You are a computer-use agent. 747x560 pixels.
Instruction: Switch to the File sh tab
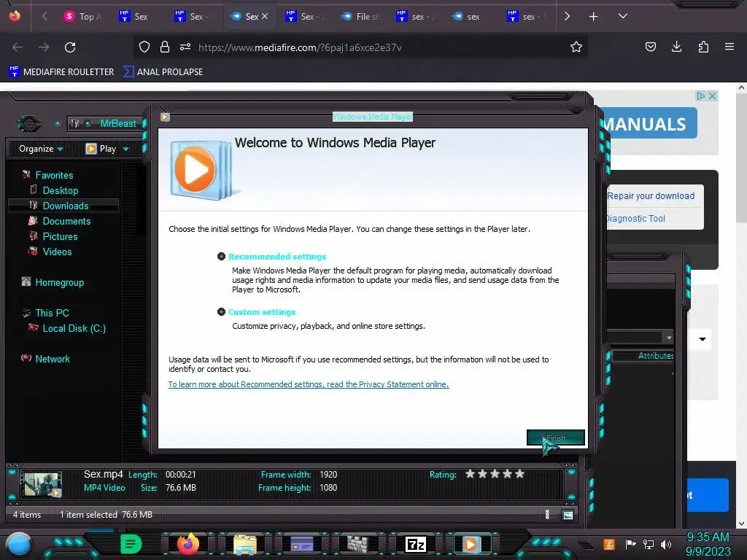click(x=360, y=17)
